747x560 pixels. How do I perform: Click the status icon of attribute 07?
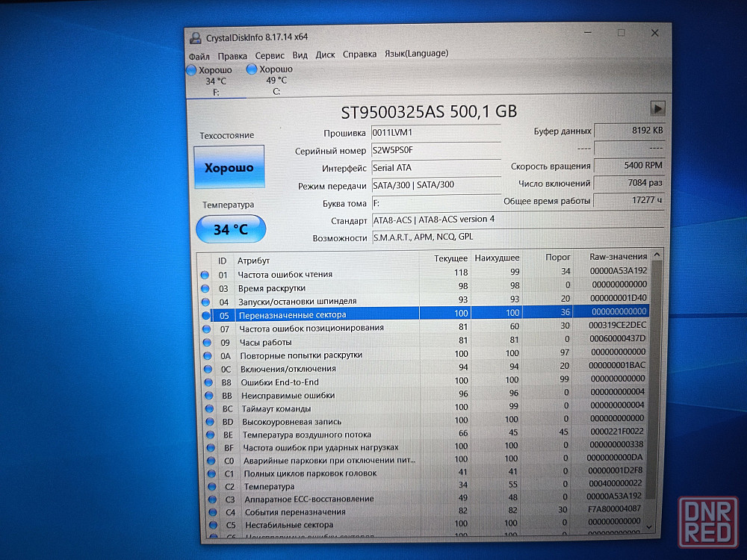[207, 329]
